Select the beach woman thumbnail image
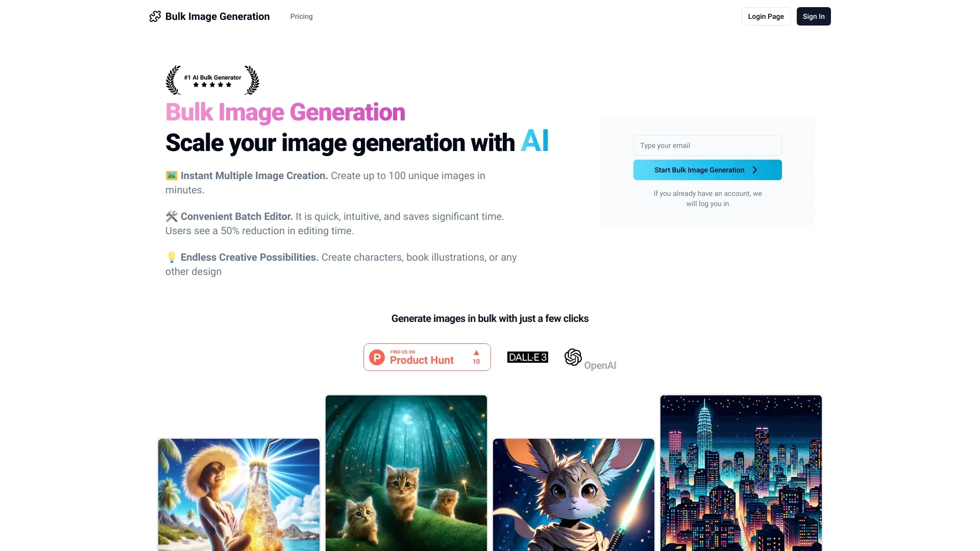 tap(238, 494)
